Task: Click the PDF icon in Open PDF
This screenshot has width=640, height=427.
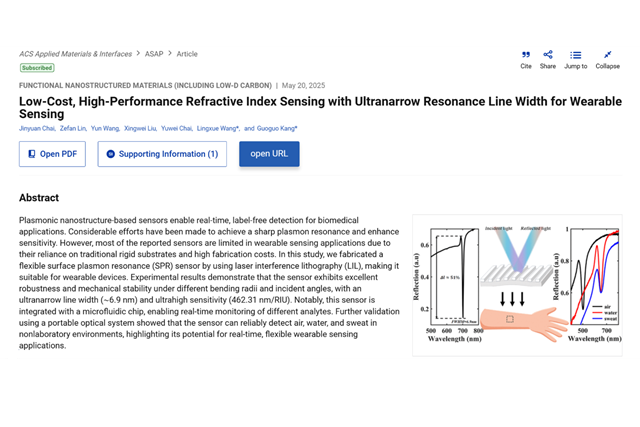Action: click(32, 154)
